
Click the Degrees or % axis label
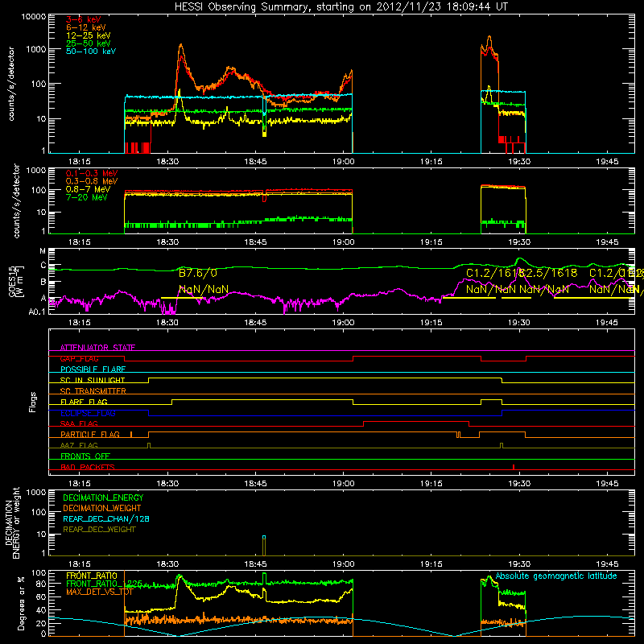point(21,603)
